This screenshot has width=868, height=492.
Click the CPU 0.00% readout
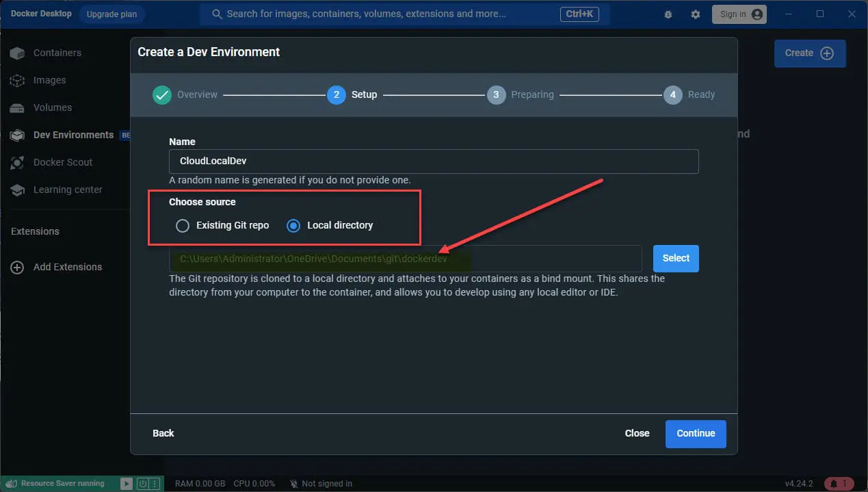click(x=254, y=483)
